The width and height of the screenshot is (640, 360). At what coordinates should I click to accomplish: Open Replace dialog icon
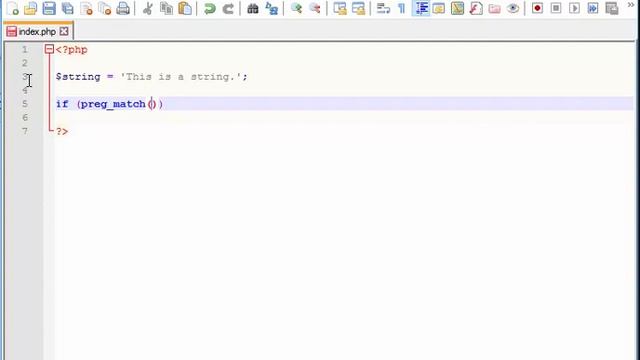click(271, 8)
